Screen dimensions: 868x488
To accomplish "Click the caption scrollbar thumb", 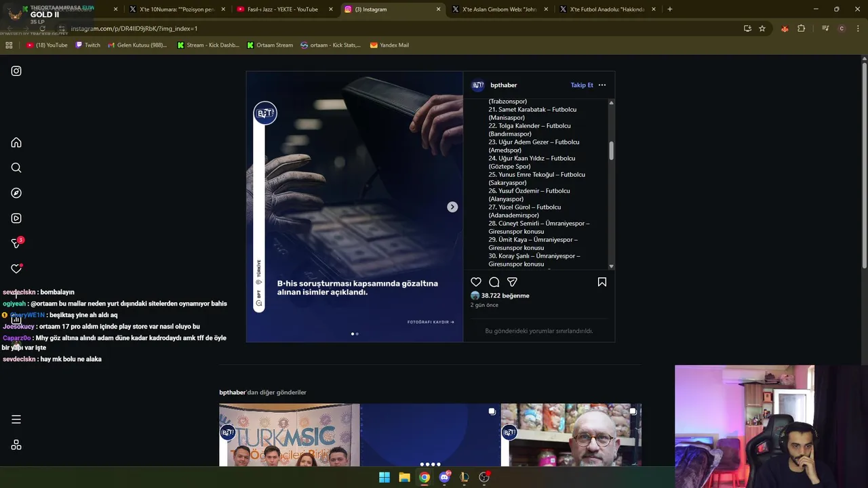I will click(611, 151).
